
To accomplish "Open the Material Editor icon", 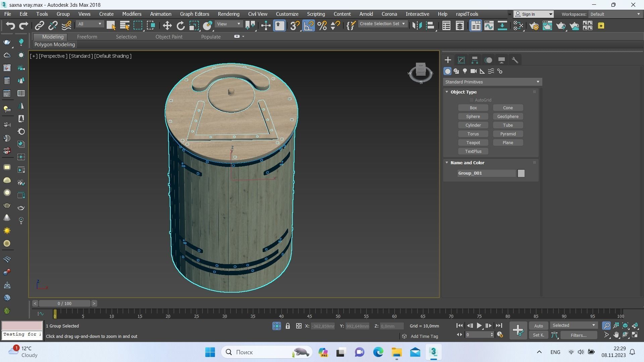I will tap(518, 25).
